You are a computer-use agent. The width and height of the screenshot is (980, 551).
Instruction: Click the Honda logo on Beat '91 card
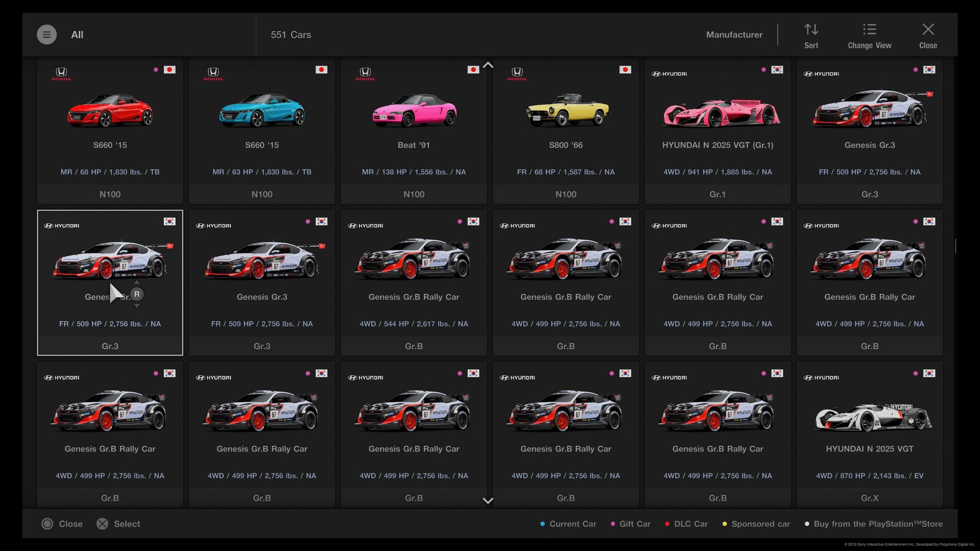pos(365,74)
